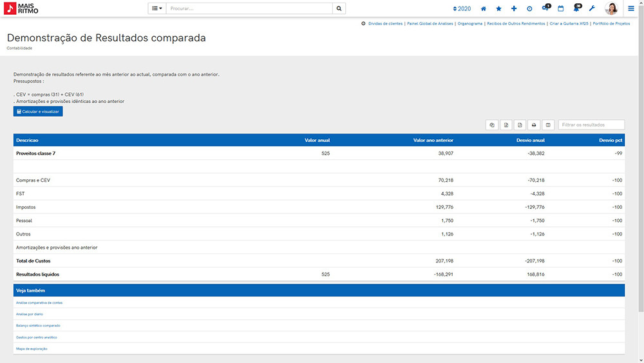Image resolution: width=644 pixels, height=363 pixels.
Task: Open Gastos por centro analítico link
Action: pyautogui.click(x=36, y=337)
